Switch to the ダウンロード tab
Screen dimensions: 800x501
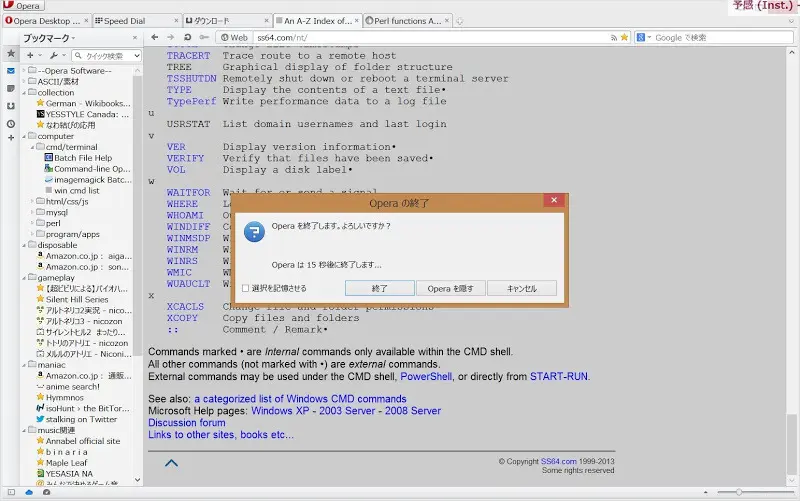point(227,21)
